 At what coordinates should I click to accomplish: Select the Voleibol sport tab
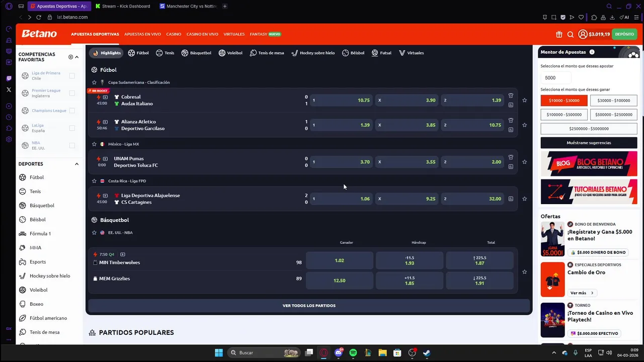(230, 53)
